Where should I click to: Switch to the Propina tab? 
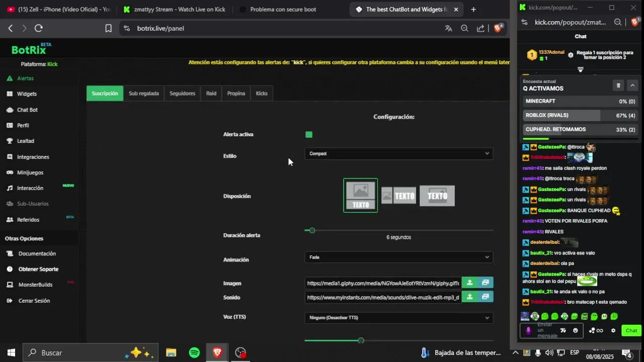[x=236, y=94]
